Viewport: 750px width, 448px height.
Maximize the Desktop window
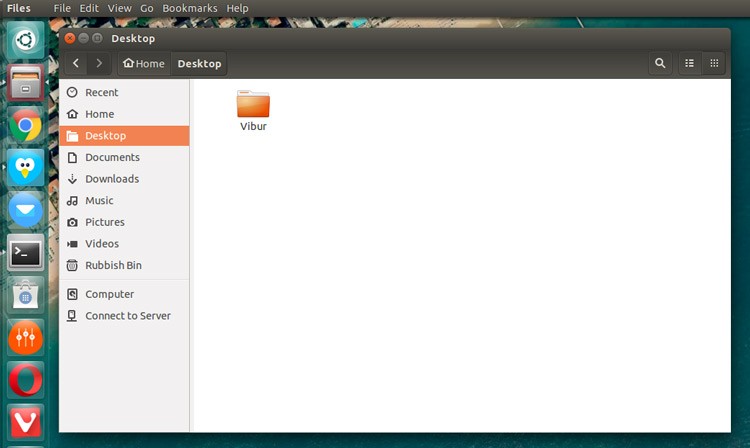[x=97, y=38]
